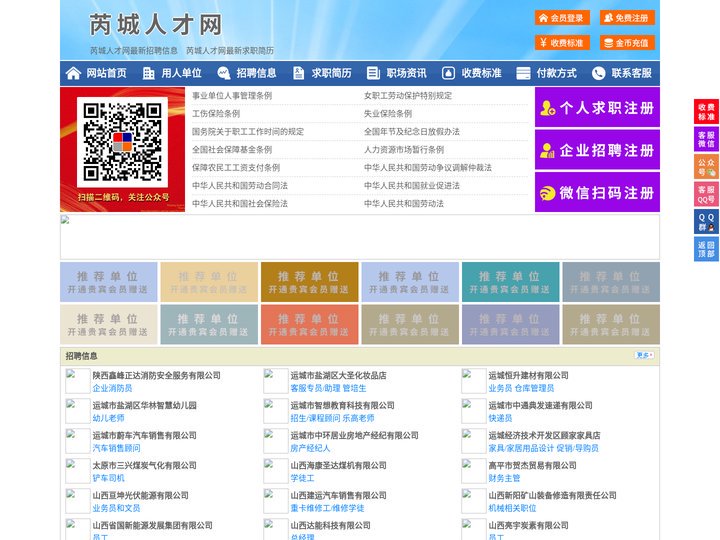Go to 联系客服 navigation item

pos(631,73)
